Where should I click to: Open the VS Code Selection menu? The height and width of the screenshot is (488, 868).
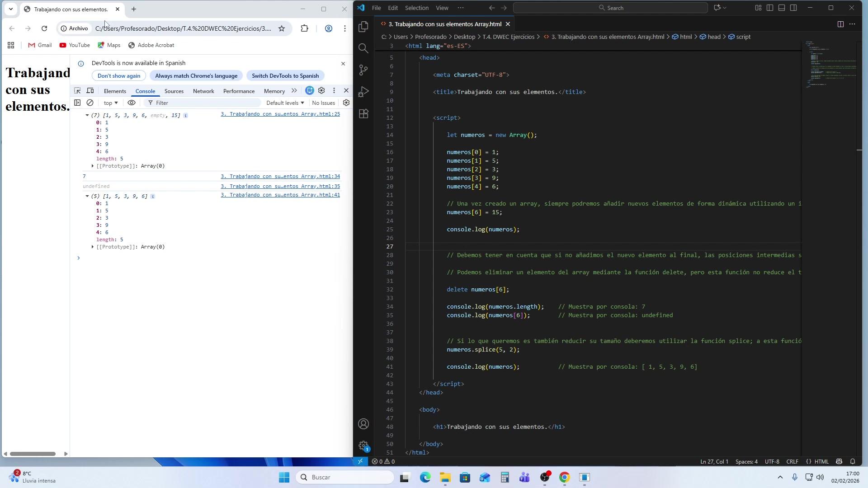pyautogui.click(x=416, y=8)
